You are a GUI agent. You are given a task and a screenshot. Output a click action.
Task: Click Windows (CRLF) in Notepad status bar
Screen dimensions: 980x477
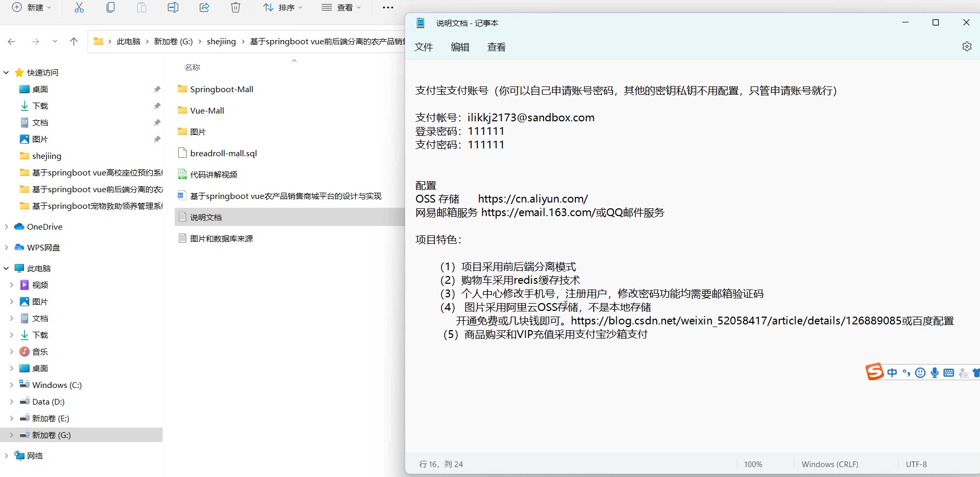tap(829, 464)
